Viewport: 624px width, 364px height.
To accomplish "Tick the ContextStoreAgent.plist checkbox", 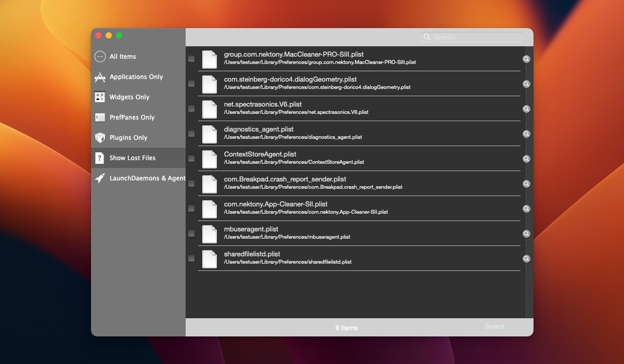I will coord(191,159).
